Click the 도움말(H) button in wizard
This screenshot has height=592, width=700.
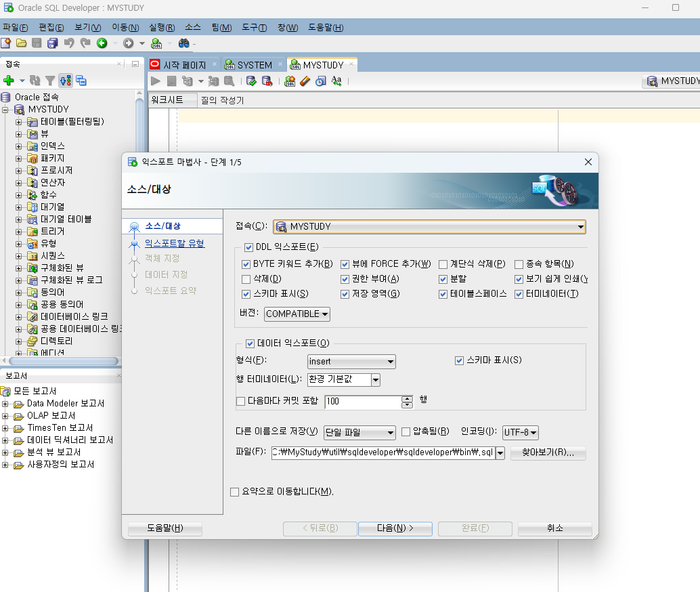pos(165,528)
